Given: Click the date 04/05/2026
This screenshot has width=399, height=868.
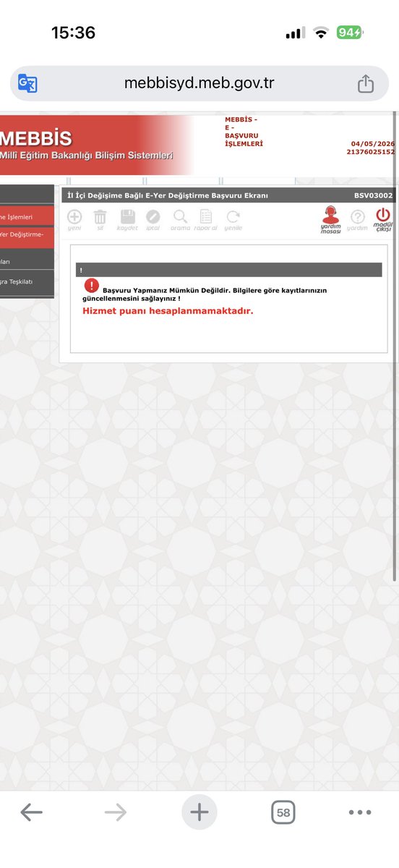Looking at the screenshot, I should click(x=373, y=143).
